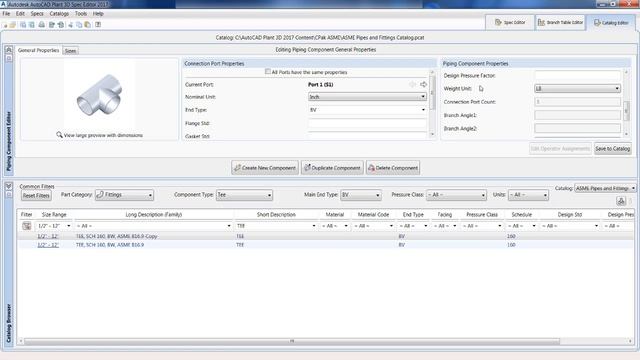The image size is (640, 360).
Task: Open the Short Description column filter dropdown
Action: [276, 226]
